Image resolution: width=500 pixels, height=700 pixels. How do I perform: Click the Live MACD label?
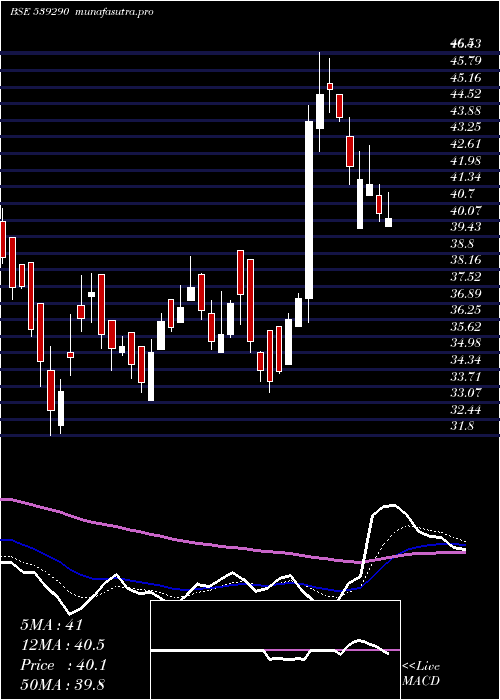coord(421,674)
